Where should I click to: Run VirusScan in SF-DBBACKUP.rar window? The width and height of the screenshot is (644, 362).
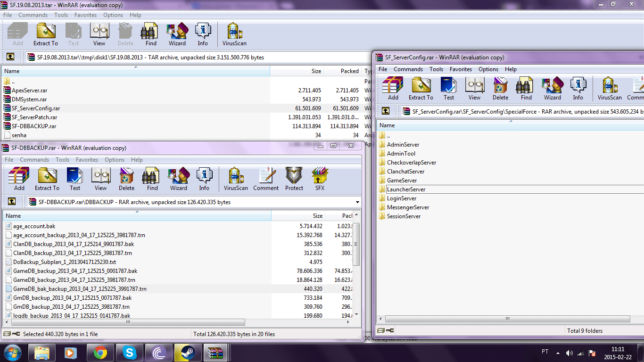pos(236,179)
